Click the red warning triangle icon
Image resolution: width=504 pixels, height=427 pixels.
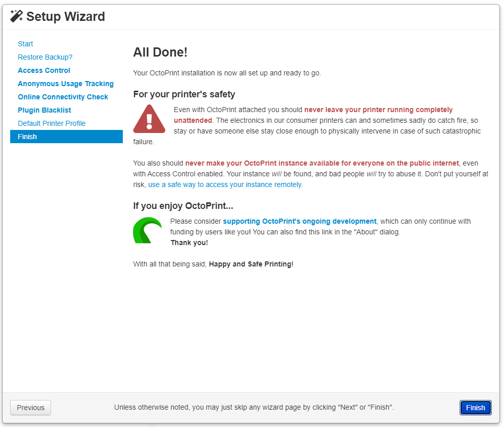[x=149, y=119]
